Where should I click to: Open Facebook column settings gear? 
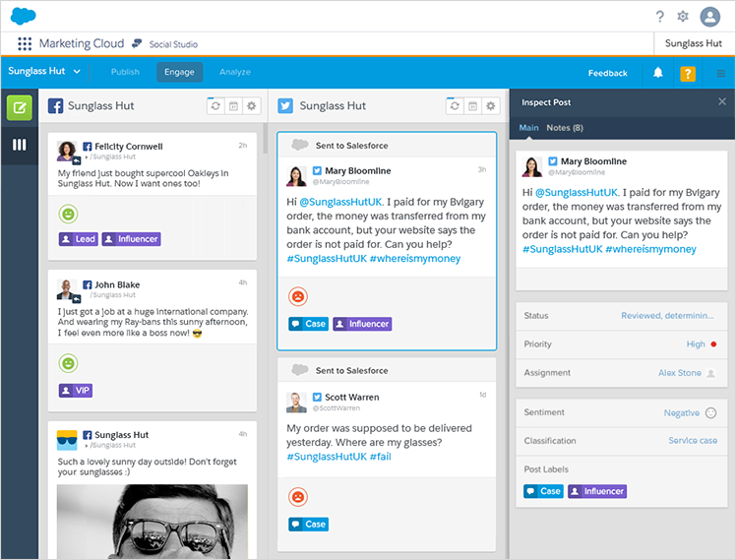point(252,106)
